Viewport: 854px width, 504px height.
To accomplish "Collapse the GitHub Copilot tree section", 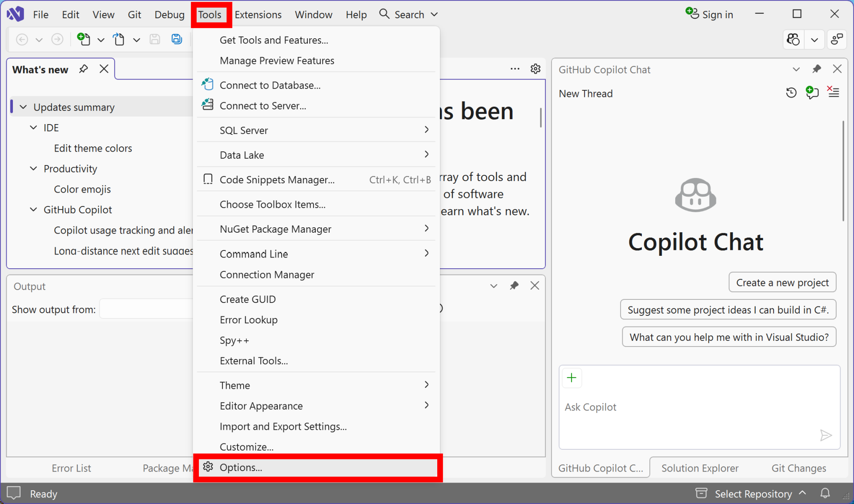I will (33, 210).
